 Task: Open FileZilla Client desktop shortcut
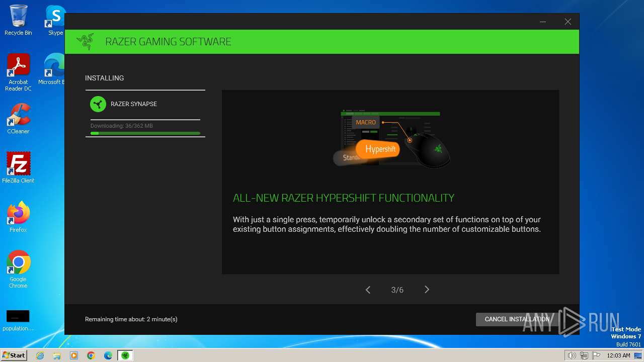coord(18,168)
